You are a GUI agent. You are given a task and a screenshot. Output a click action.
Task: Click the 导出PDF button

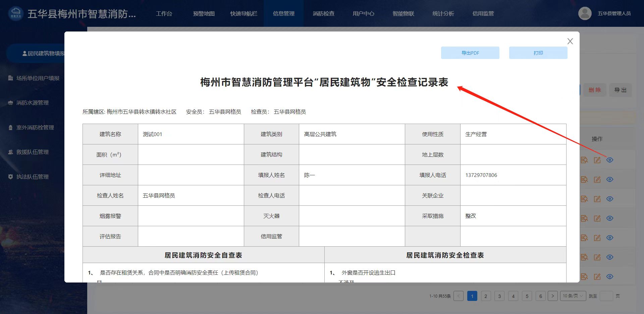point(470,53)
